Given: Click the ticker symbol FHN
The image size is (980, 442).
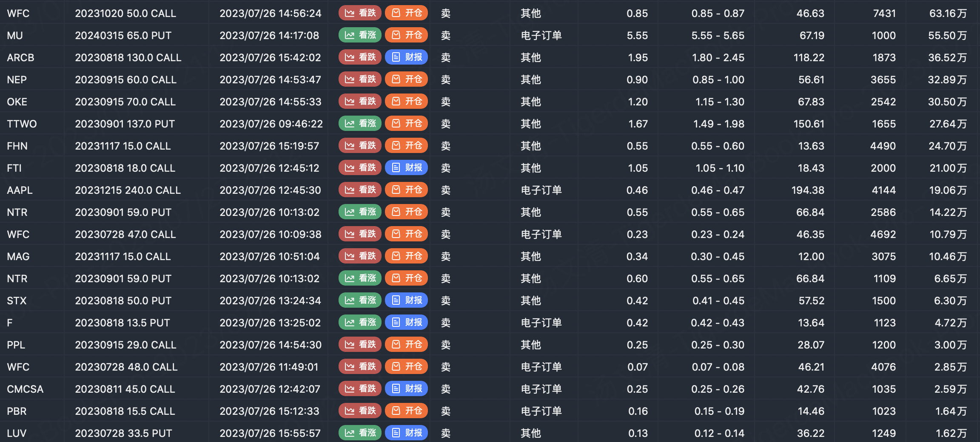Looking at the screenshot, I should (x=17, y=146).
